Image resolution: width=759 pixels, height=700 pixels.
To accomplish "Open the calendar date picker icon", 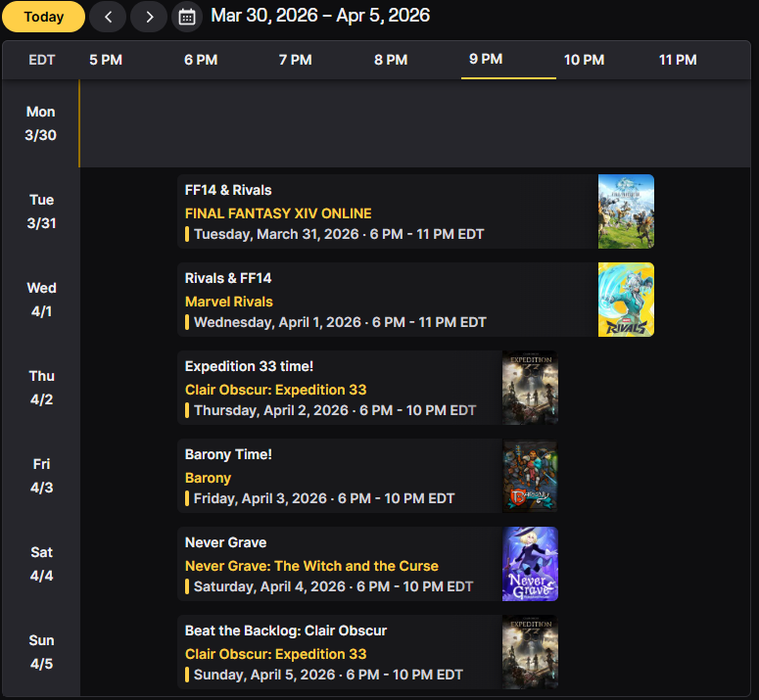I will click(x=187, y=17).
